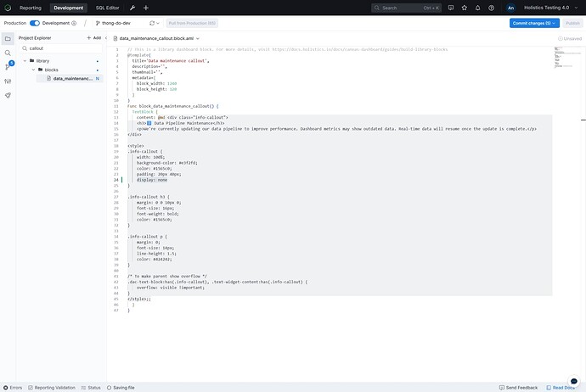Click the Project Explorer callout search box
Image resolution: width=586 pixels, height=392 pixels.
(x=61, y=48)
